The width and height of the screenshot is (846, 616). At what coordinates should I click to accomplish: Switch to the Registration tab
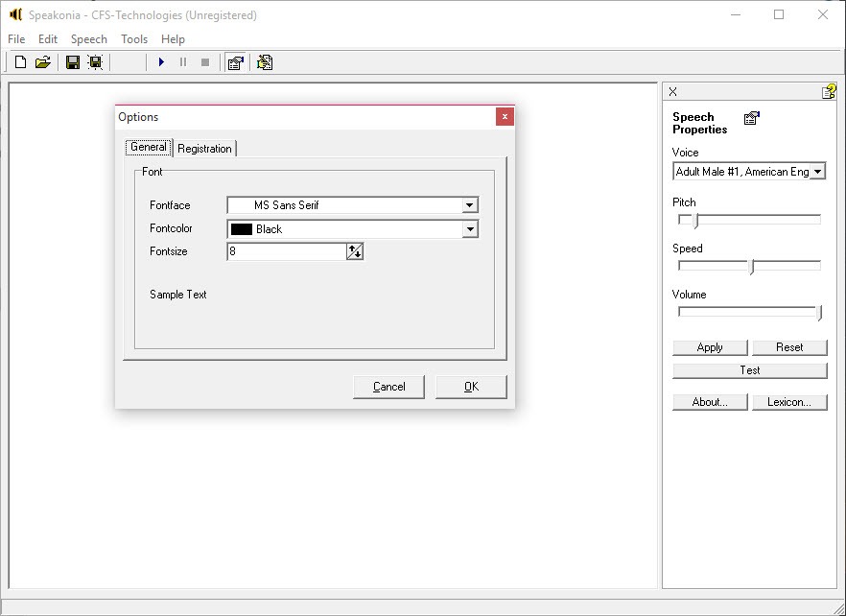tap(204, 149)
